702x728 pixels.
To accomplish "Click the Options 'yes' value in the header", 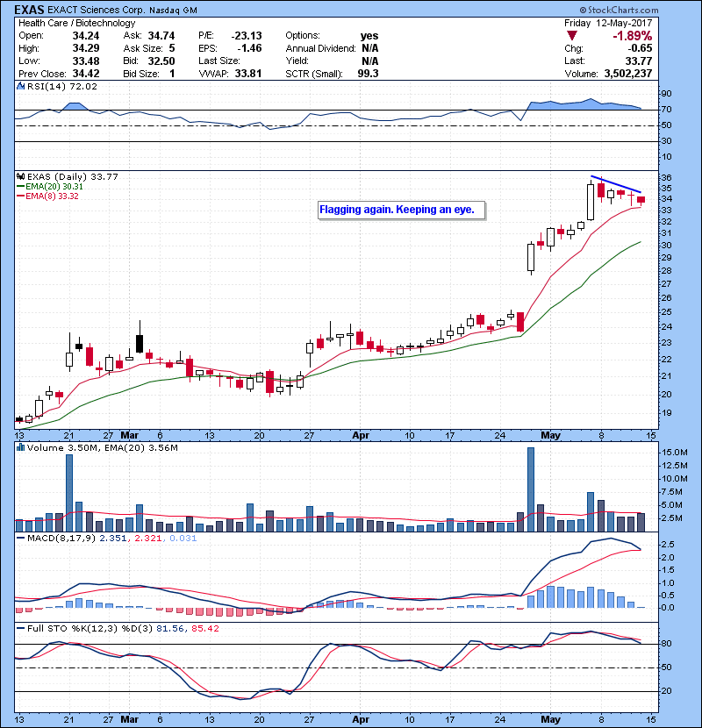I will 369,36.
